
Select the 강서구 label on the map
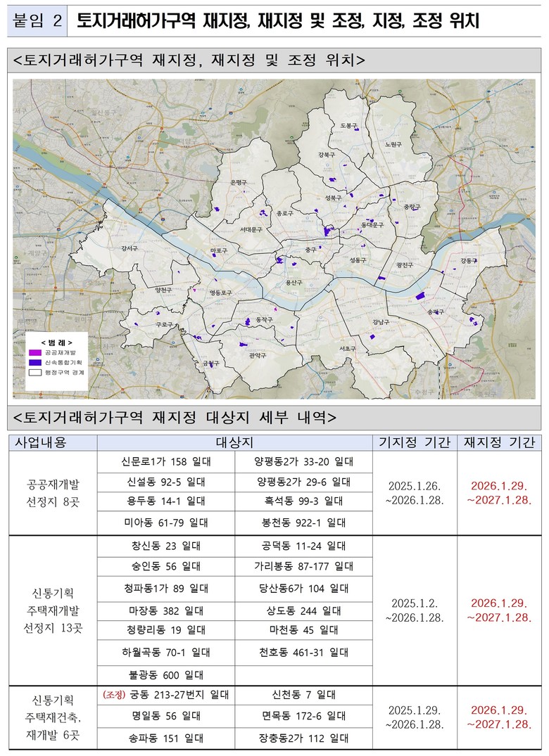click(130, 248)
